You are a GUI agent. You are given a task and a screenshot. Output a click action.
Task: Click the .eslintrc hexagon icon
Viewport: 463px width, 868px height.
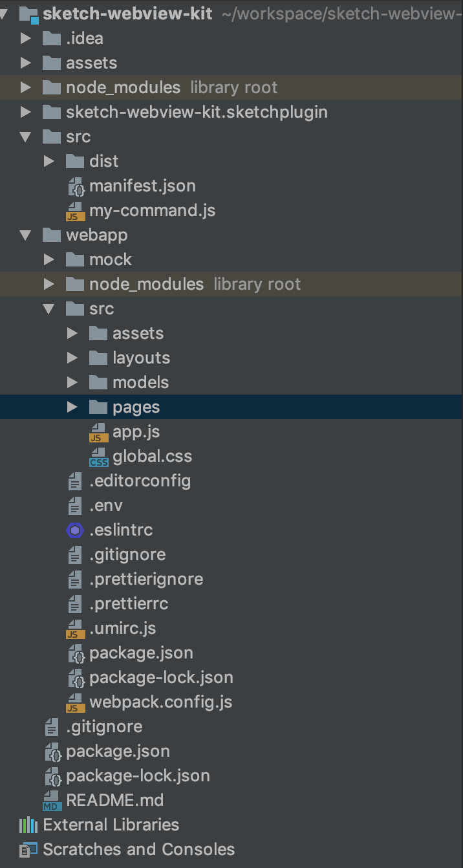point(76,530)
